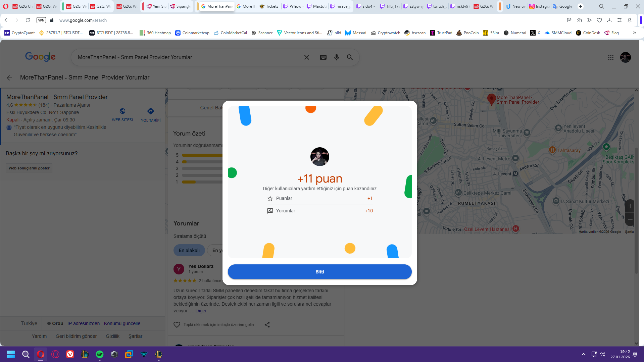
Task: Open Windows taskbar search
Action: point(26,354)
